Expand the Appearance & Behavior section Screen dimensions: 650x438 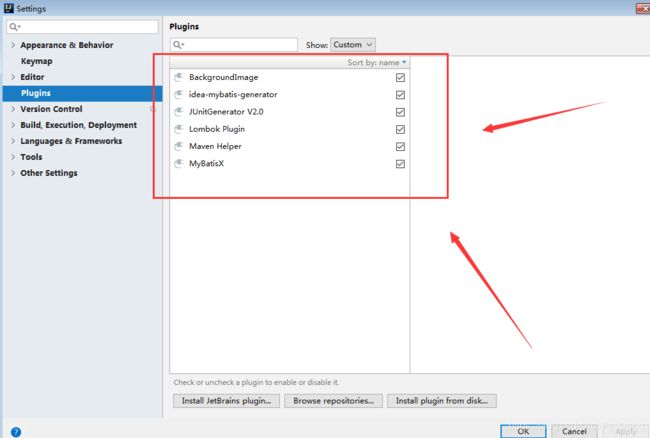tap(13, 45)
